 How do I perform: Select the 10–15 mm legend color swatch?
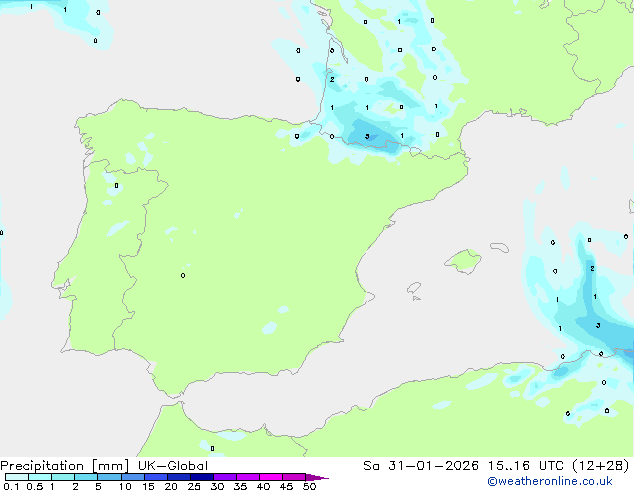132,477
